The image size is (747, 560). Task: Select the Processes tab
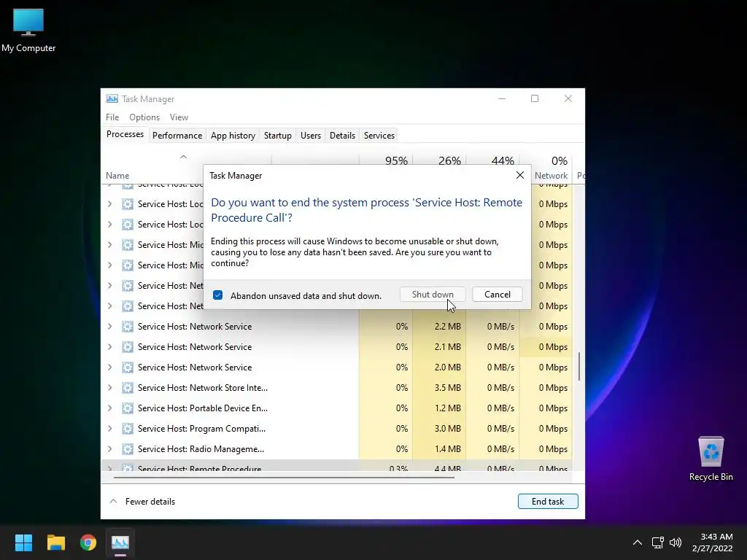tap(125, 134)
